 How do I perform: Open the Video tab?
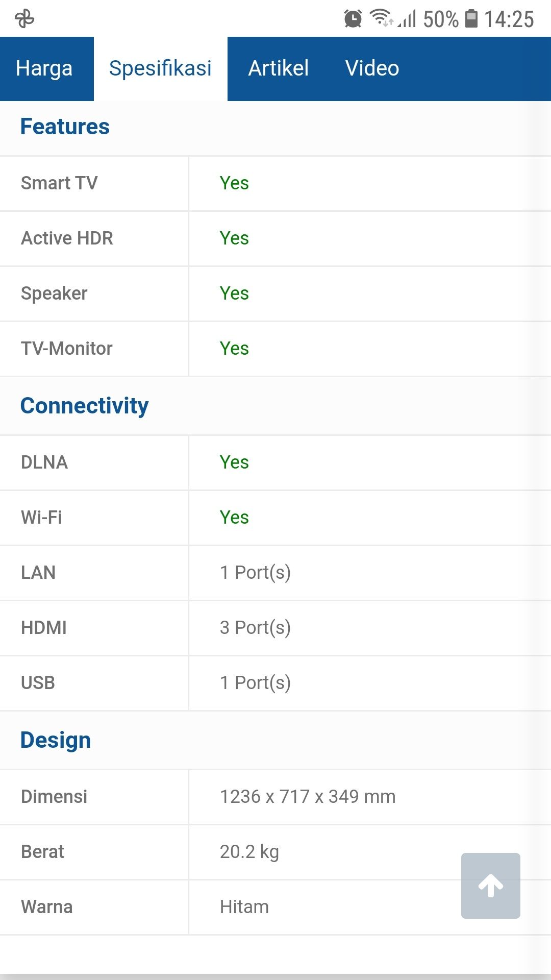372,68
